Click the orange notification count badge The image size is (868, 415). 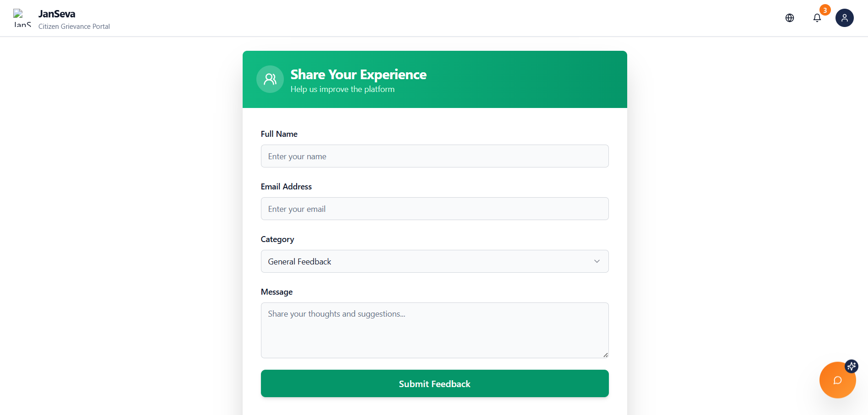(x=825, y=10)
